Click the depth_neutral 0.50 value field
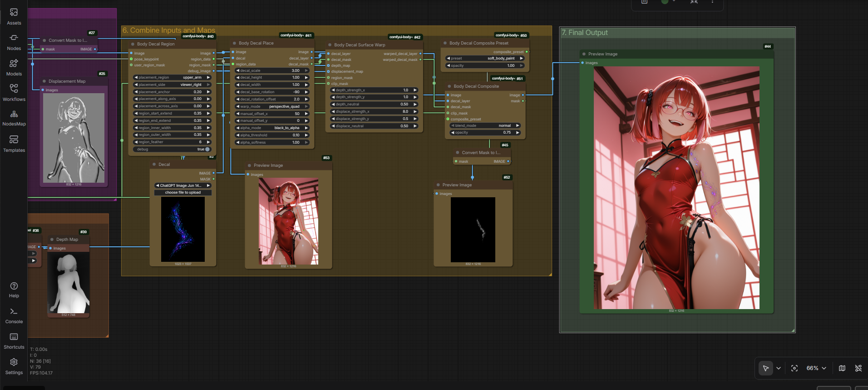The width and height of the screenshot is (868, 390). (374, 104)
